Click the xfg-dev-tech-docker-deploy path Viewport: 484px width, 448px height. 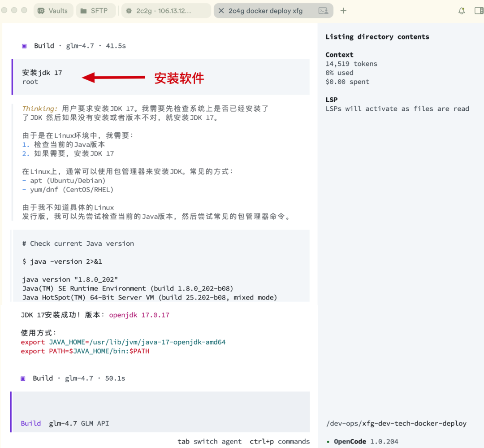pos(396,423)
